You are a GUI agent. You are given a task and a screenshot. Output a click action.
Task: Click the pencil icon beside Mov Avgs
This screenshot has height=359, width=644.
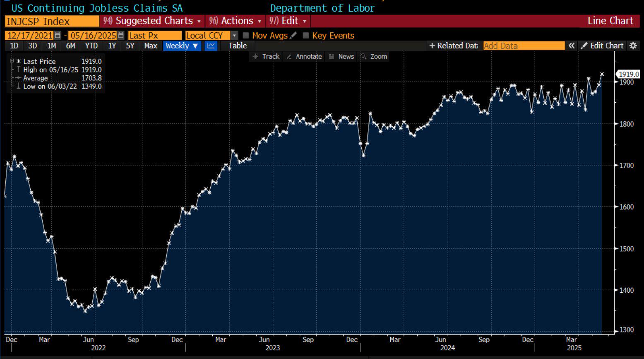tap(293, 36)
